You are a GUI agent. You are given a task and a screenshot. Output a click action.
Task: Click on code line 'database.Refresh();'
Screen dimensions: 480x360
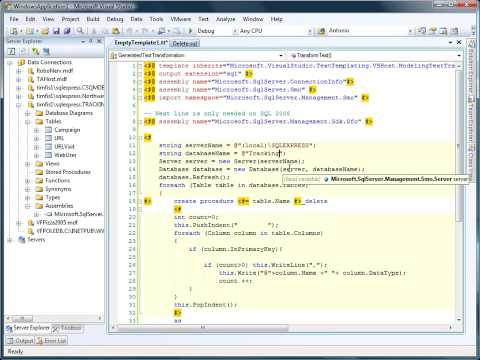point(194,177)
